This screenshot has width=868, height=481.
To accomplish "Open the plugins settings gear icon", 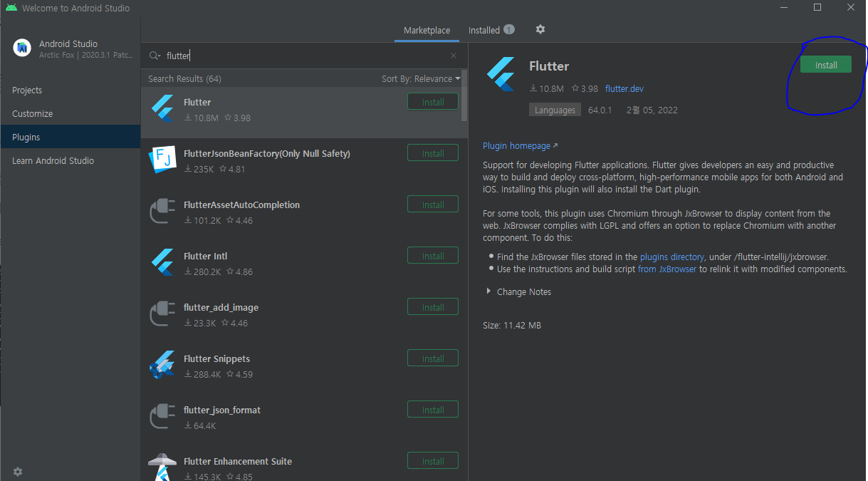I will coord(540,30).
